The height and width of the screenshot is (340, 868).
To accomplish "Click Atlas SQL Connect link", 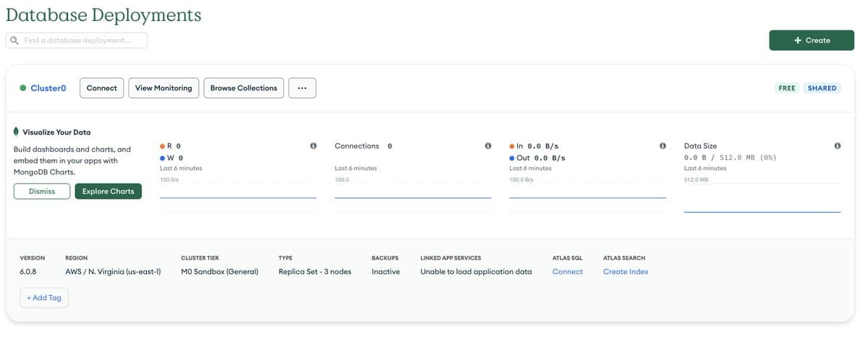I will (567, 272).
